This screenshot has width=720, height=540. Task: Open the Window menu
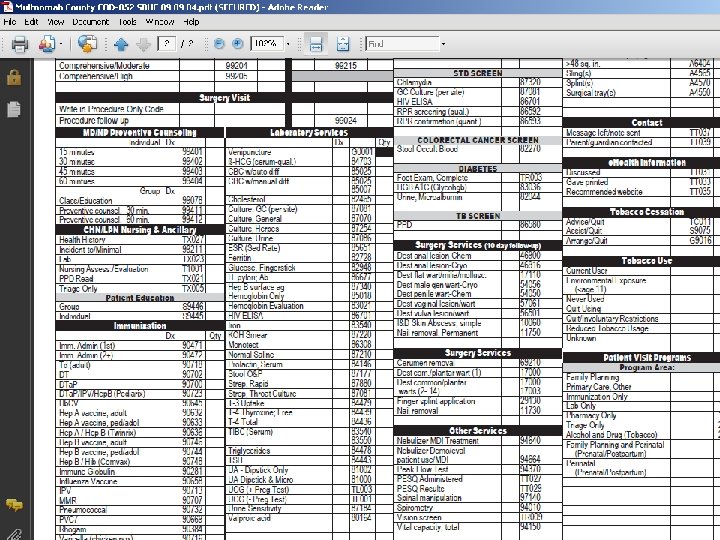pos(160,22)
